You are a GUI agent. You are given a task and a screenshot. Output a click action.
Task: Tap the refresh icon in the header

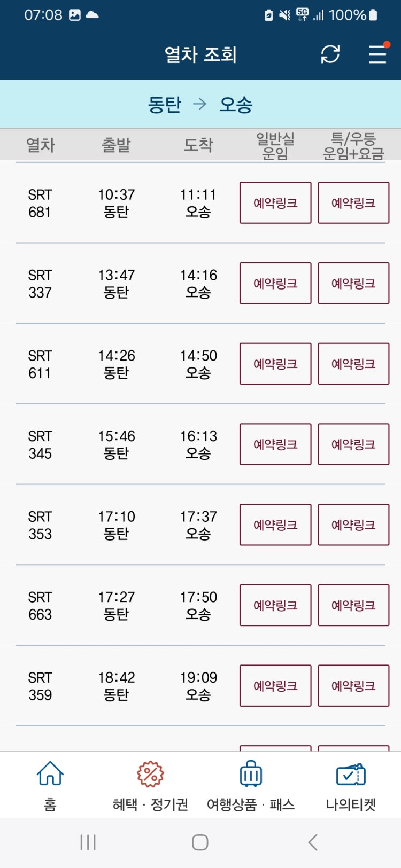330,54
